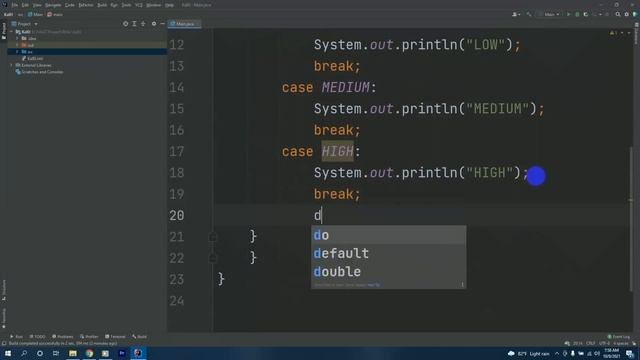Click IntelliJ IDEA taskbar icon
640x360 pixels.
[x=138, y=353]
